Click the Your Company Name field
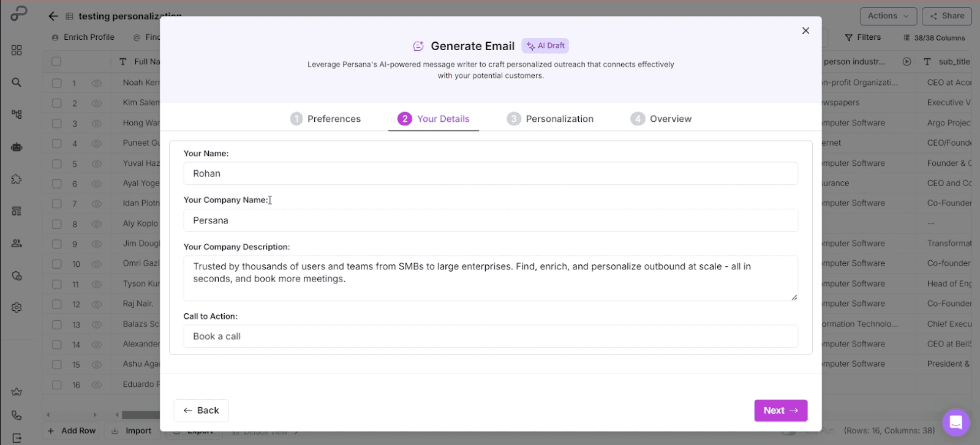980x445 pixels. pyautogui.click(x=491, y=220)
